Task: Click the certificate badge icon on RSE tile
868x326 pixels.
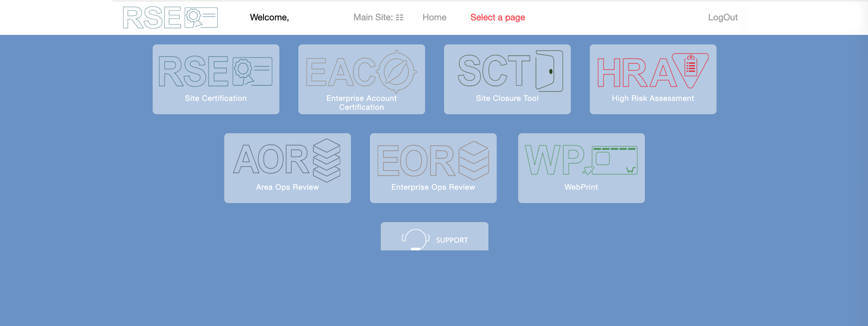Action: click(x=252, y=71)
